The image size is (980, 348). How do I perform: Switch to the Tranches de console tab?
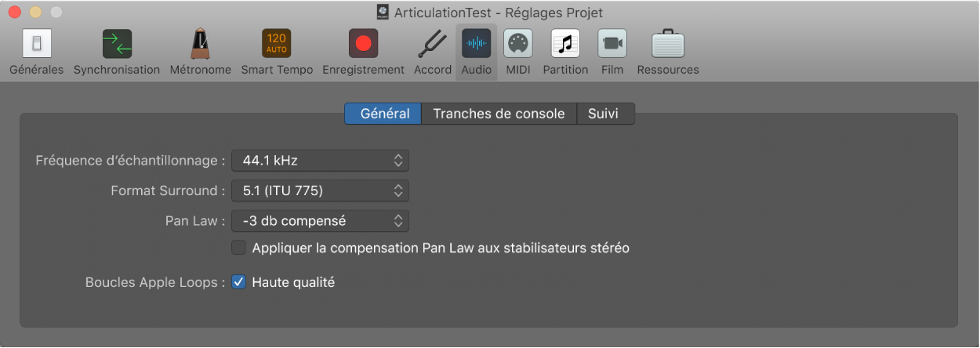(499, 114)
